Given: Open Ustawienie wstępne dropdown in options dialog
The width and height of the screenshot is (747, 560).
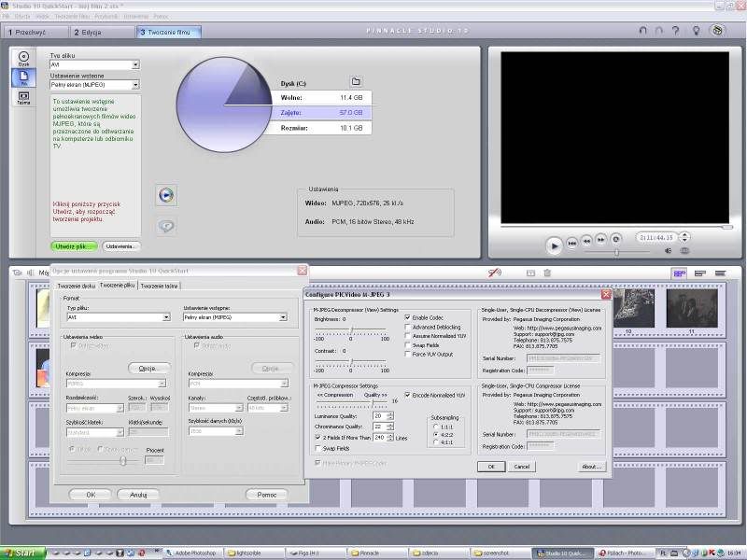Looking at the screenshot, I should tap(283, 317).
